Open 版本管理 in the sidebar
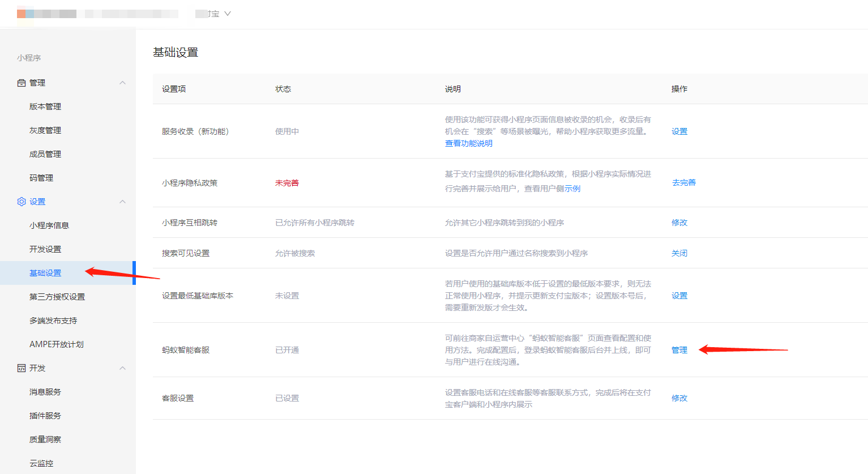Screen dimensions: 868x474 (x=45, y=106)
